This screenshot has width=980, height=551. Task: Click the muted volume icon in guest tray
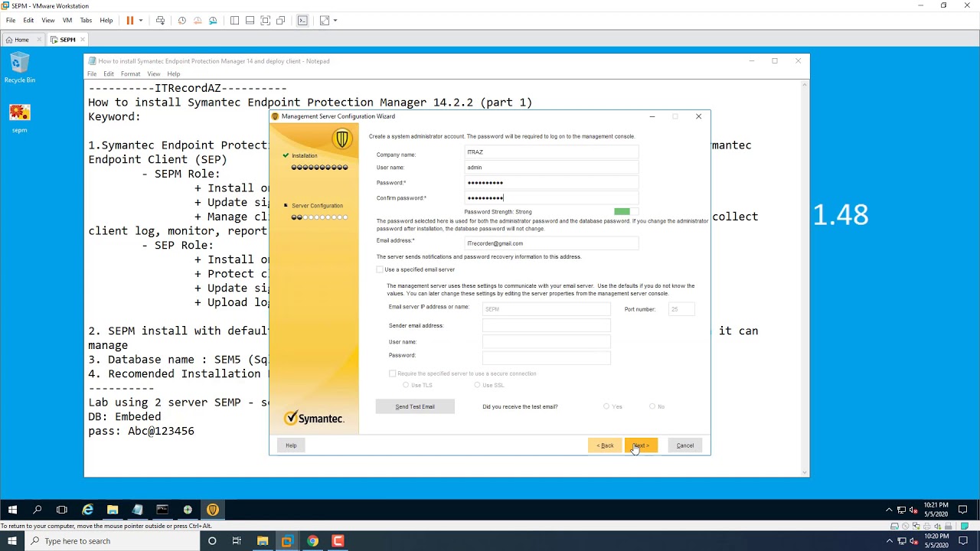coord(913,510)
